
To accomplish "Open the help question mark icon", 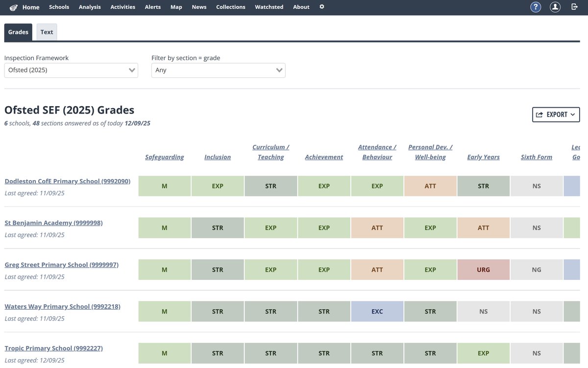I will tap(536, 7).
